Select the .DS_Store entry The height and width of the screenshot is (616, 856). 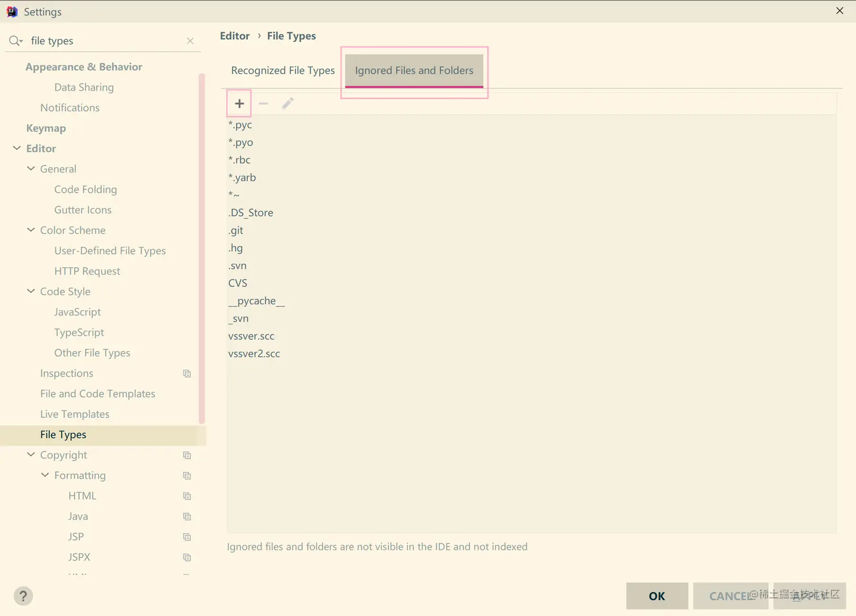532,213
